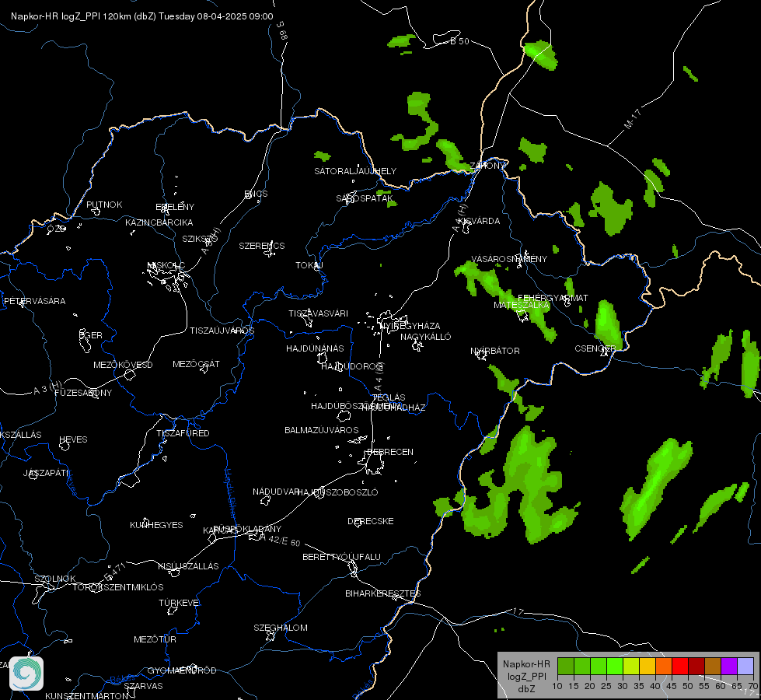The width and height of the screenshot is (761, 700).
Task: Select the SÁROSPATAK town label
Action: 365,198
